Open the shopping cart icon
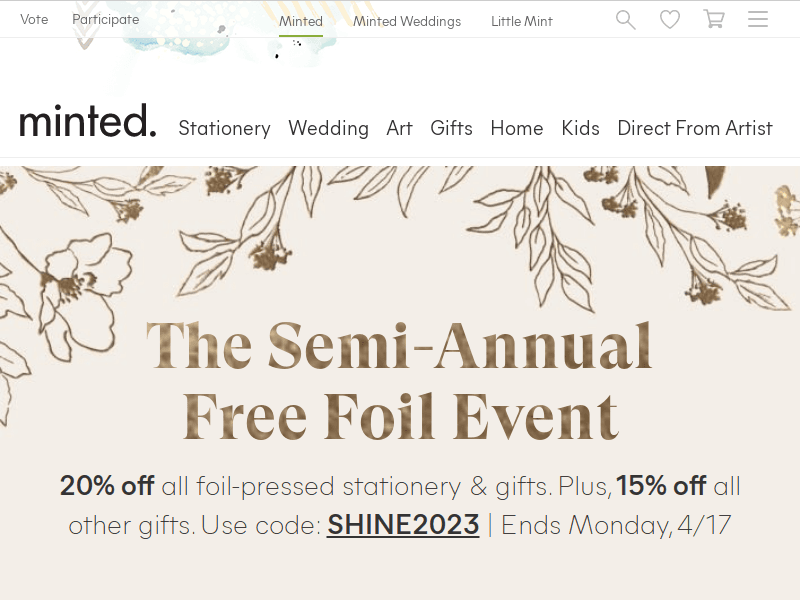The width and height of the screenshot is (800, 600). pyautogui.click(x=714, y=20)
